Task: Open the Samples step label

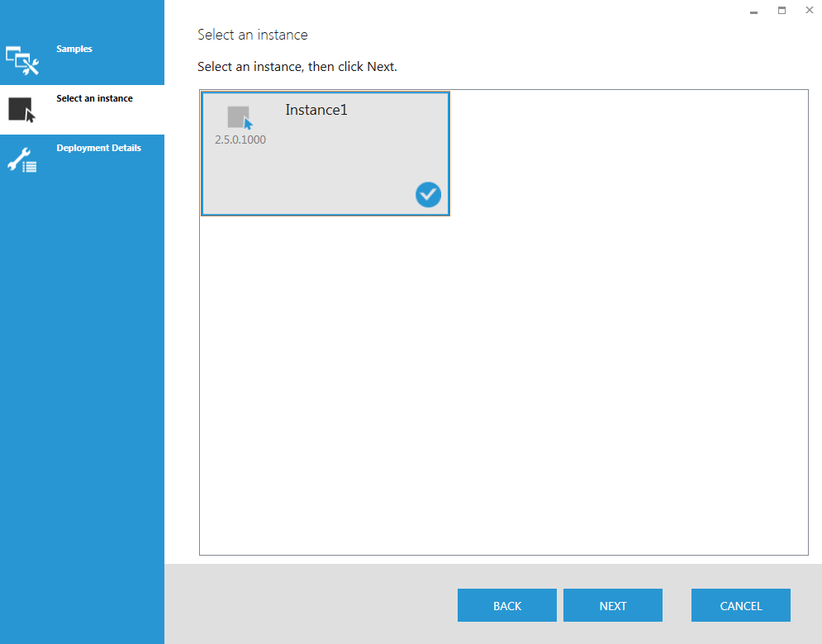Action: (x=74, y=49)
